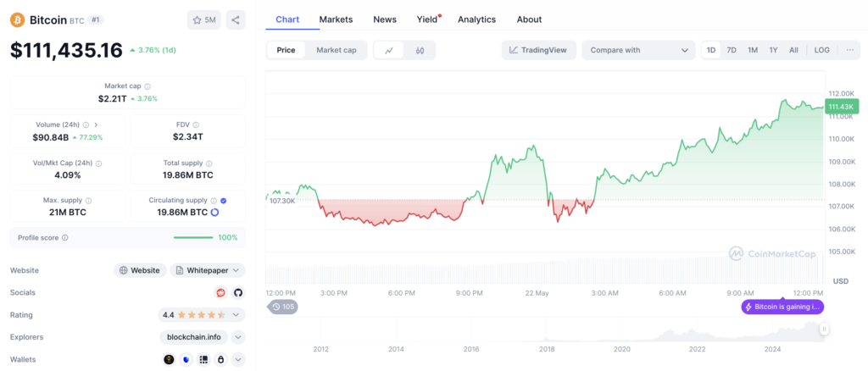Switch chart to Price view

click(287, 50)
